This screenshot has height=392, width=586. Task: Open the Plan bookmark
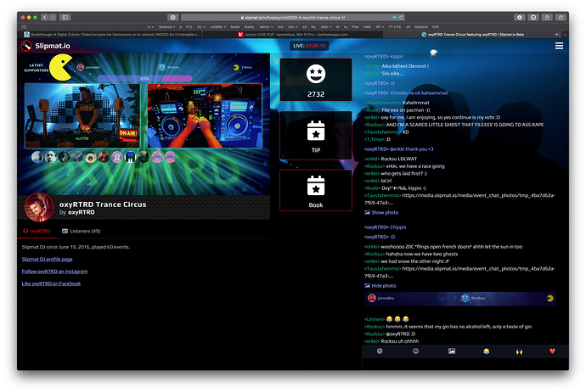click(355, 27)
